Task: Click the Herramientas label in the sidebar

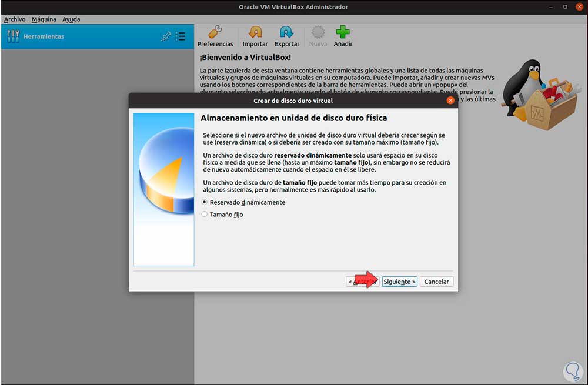Action: coord(44,36)
